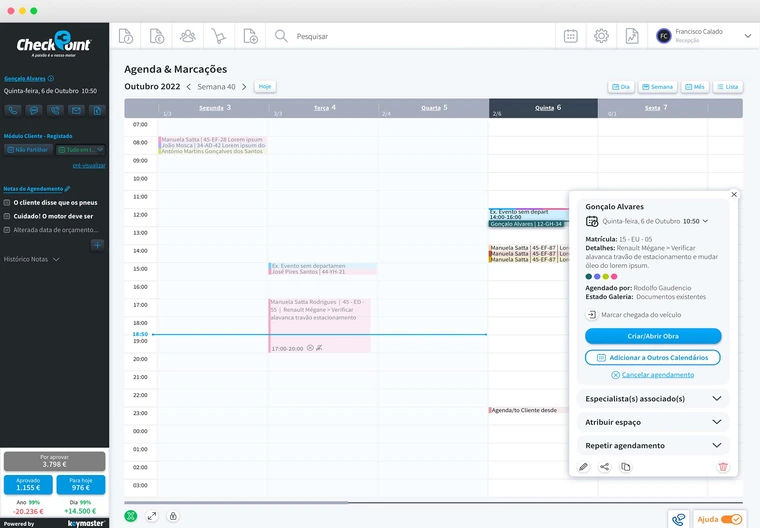
Task: Click the pencil edit icon in popup
Action: tap(584, 467)
